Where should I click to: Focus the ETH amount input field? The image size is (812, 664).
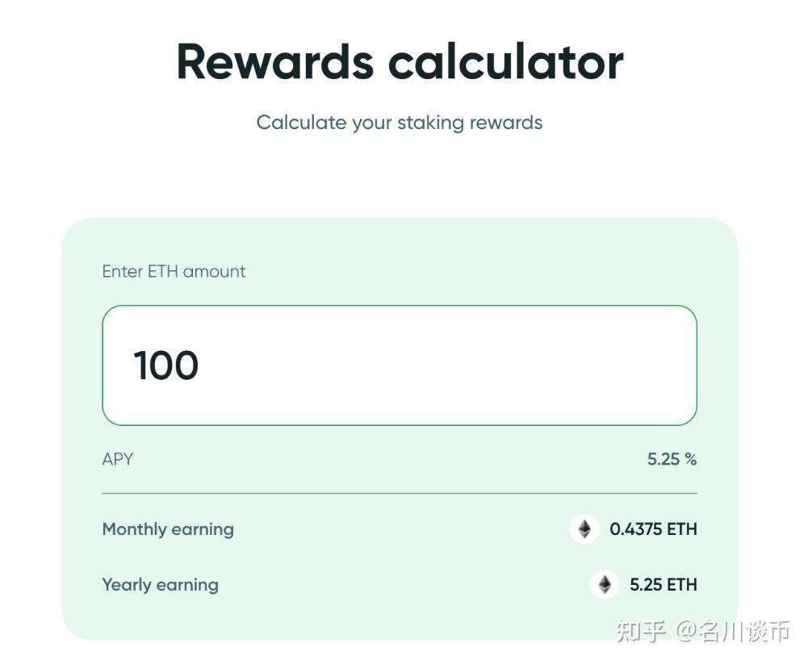coord(399,365)
